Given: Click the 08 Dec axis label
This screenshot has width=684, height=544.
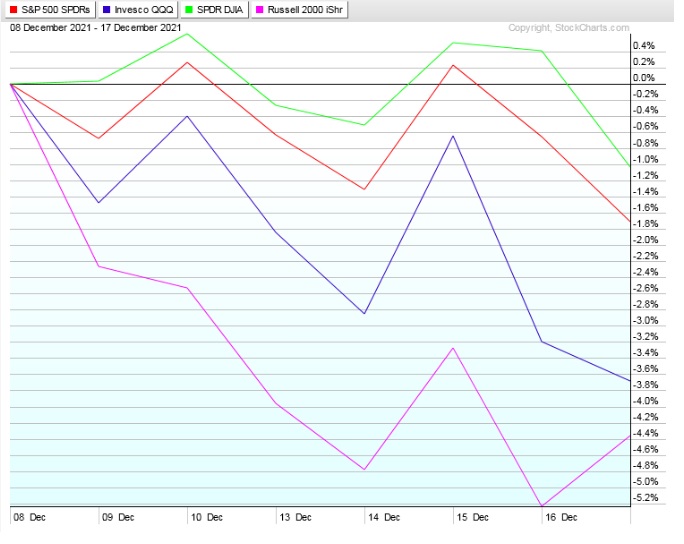Looking at the screenshot, I should point(29,517).
